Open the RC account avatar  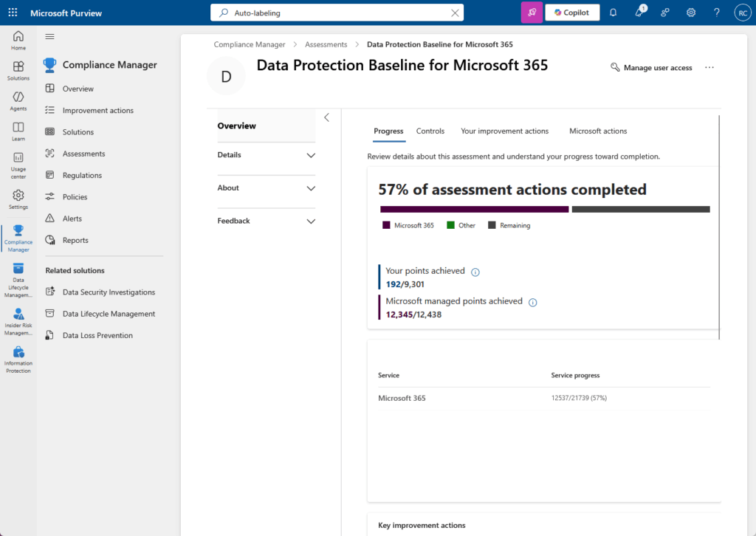pos(743,13)
